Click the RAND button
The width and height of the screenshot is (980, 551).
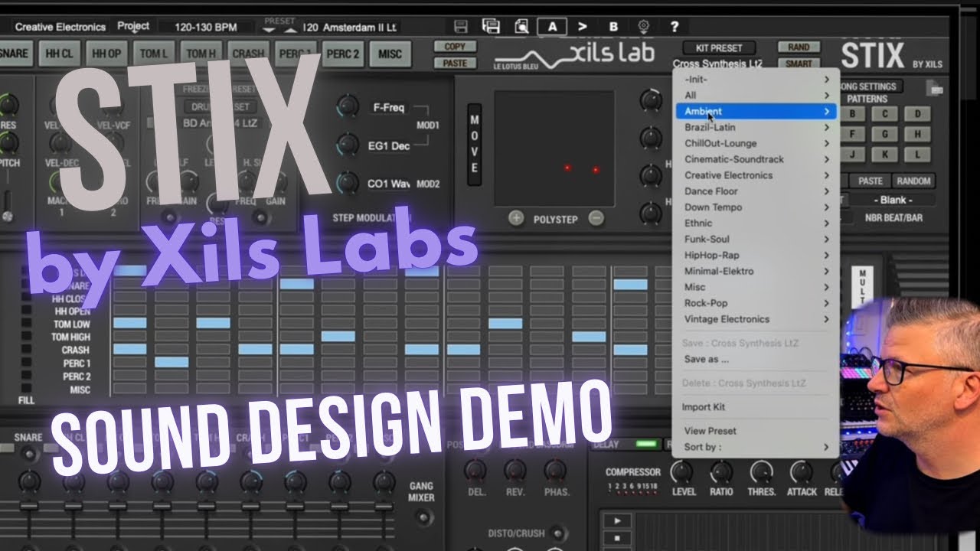(x=799, y=47)
